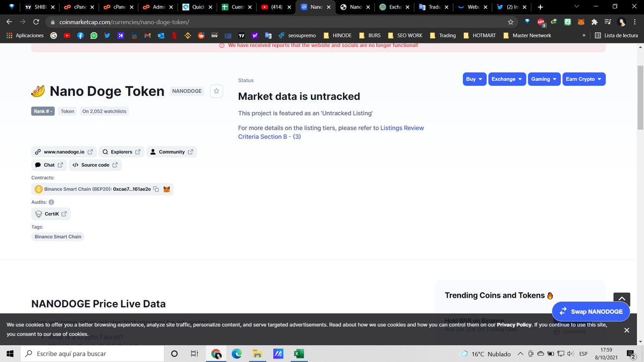Switch to the YouTube (414) tab
644x362 pixels.
[276, 8]
